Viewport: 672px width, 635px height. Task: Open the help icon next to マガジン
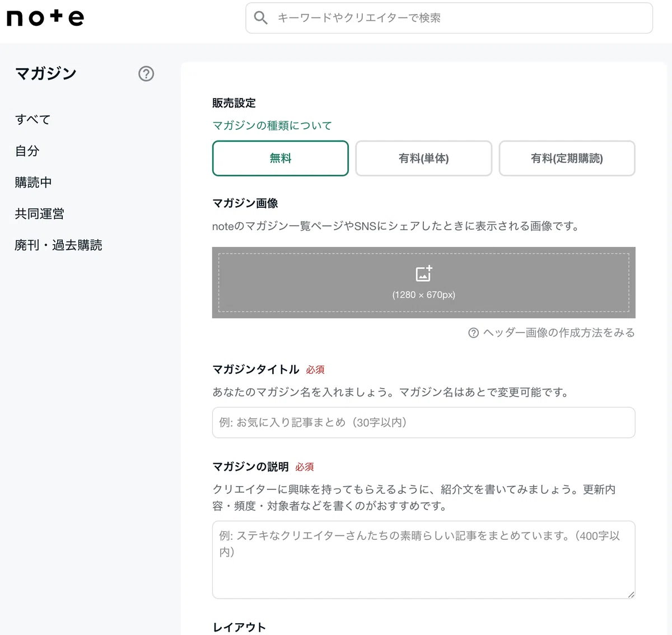[146, 73]
